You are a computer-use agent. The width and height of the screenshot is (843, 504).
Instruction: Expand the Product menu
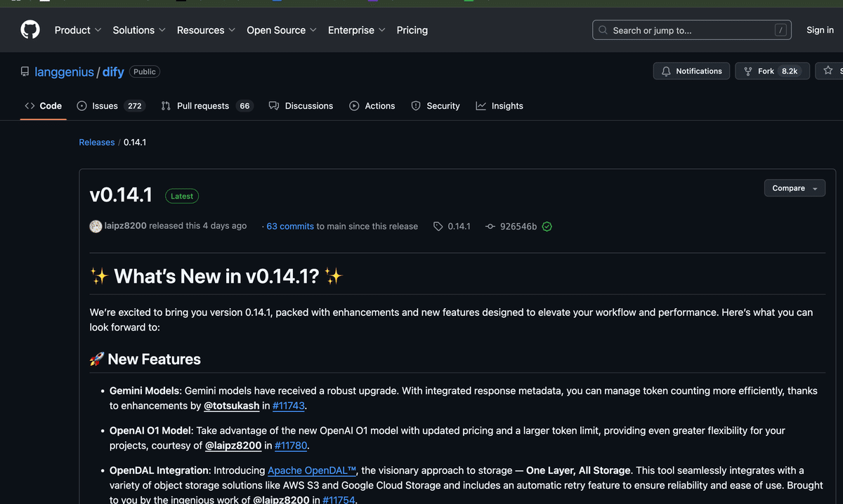tap(78, 30)
